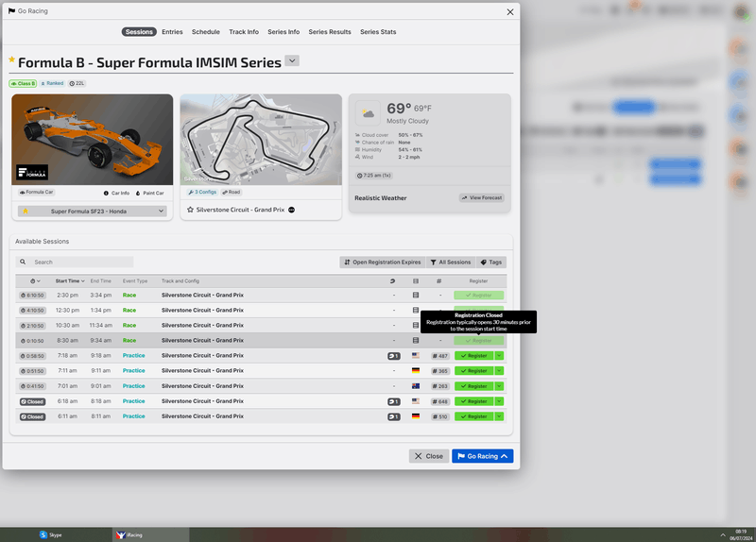The width and height of the screenshot is (756, 542).
Task: Click the # 510 session badge
Action: coord(439,416)
